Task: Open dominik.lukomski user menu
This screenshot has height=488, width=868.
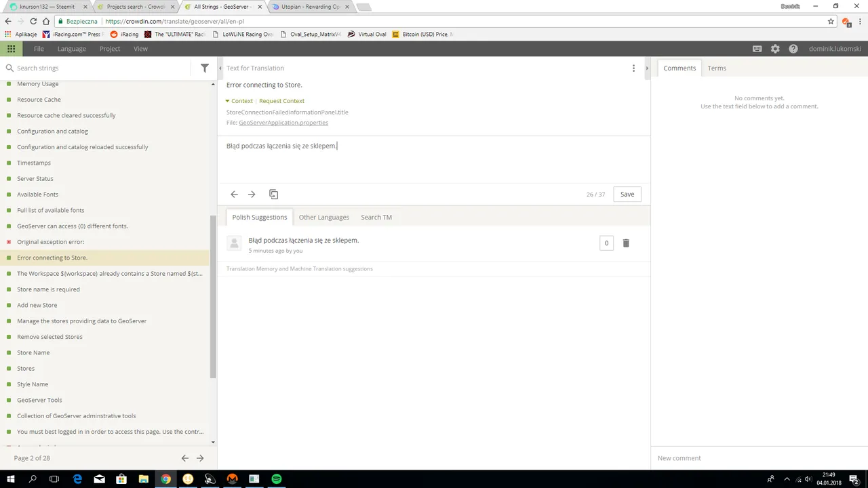Action: click(x=835, y=49)
